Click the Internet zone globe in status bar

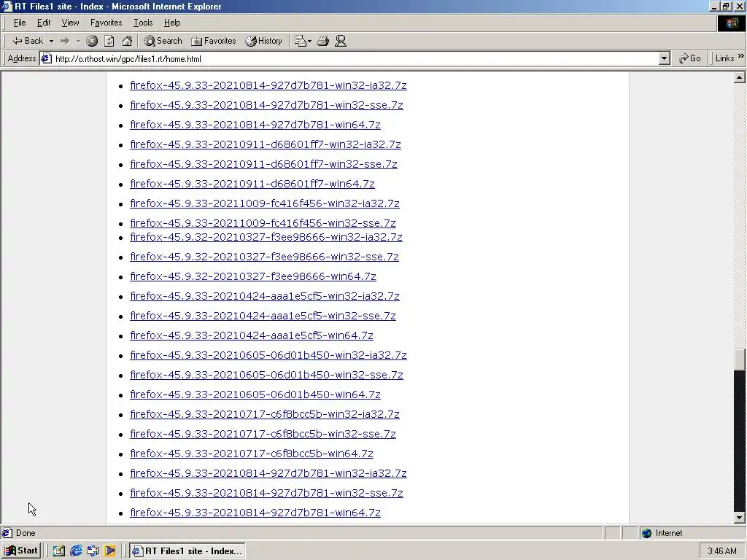click(x=646, y=533)
